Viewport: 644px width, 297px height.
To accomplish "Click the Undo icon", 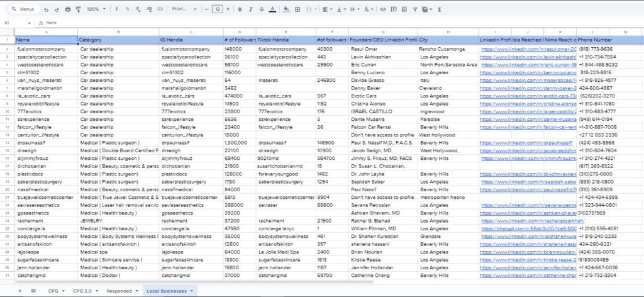I will (x=46, y=9).
